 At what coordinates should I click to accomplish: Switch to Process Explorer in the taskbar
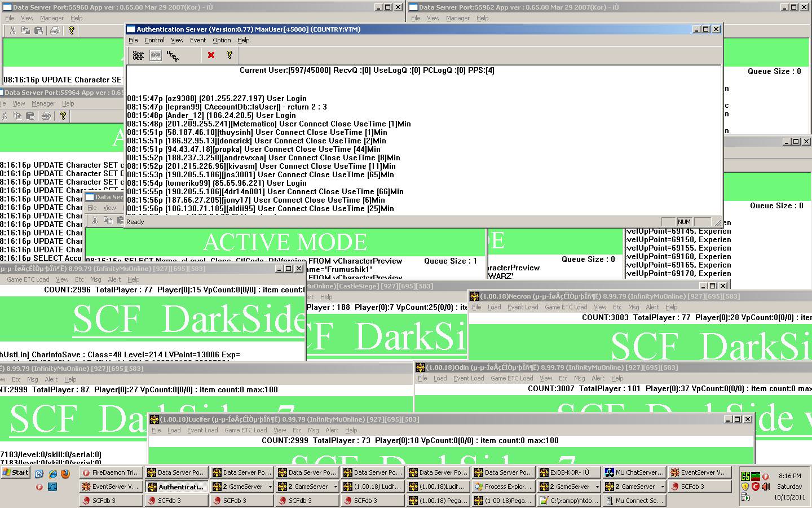[x=503, y=487]
